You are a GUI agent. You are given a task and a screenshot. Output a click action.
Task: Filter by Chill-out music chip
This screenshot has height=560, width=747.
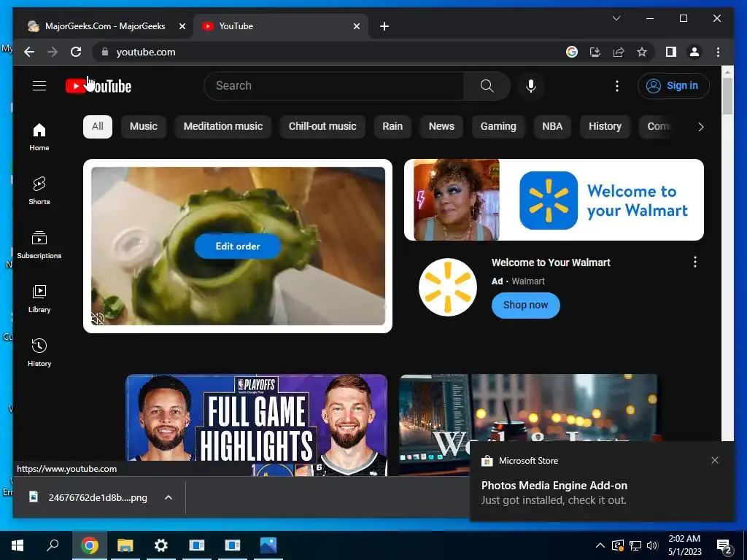(x=322, y=127)
